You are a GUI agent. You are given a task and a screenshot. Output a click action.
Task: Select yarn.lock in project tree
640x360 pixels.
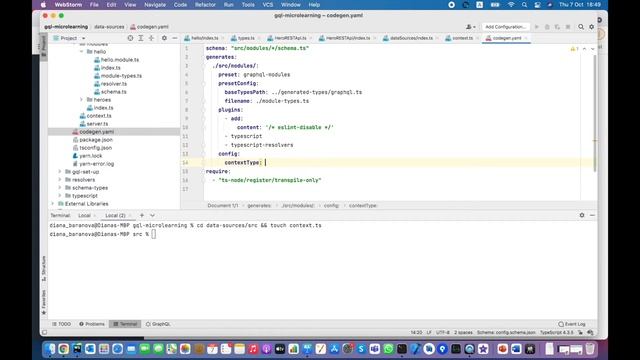coord(91,156)
